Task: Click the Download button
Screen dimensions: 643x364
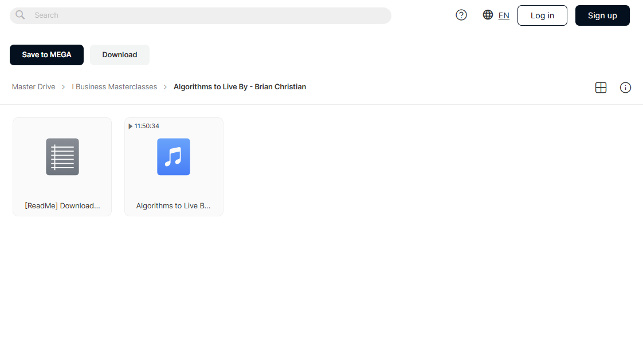Action: [x=120, y=55]
